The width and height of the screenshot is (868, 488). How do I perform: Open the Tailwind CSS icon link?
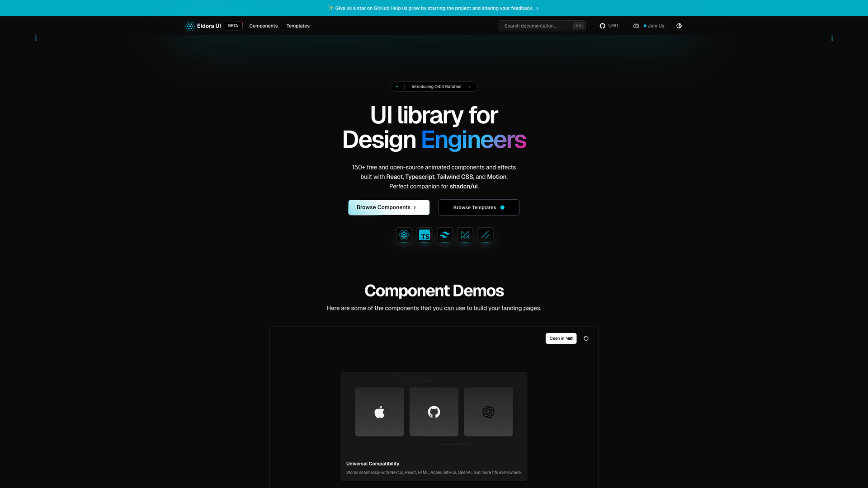pos(445,235)
